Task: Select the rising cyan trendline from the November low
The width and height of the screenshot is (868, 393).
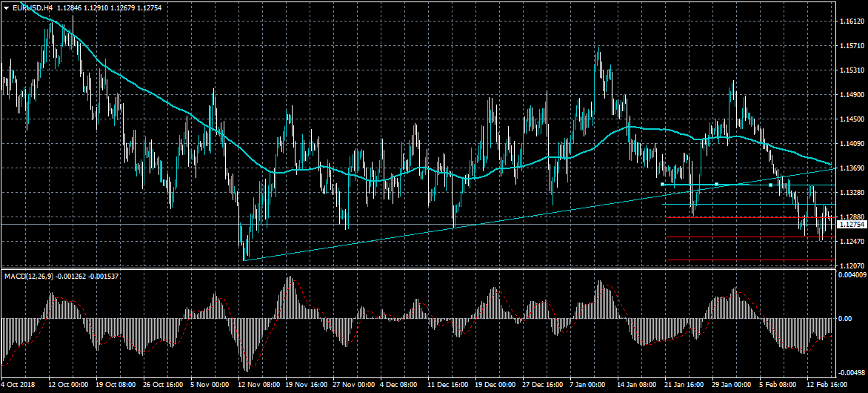Action: [540, 214]
